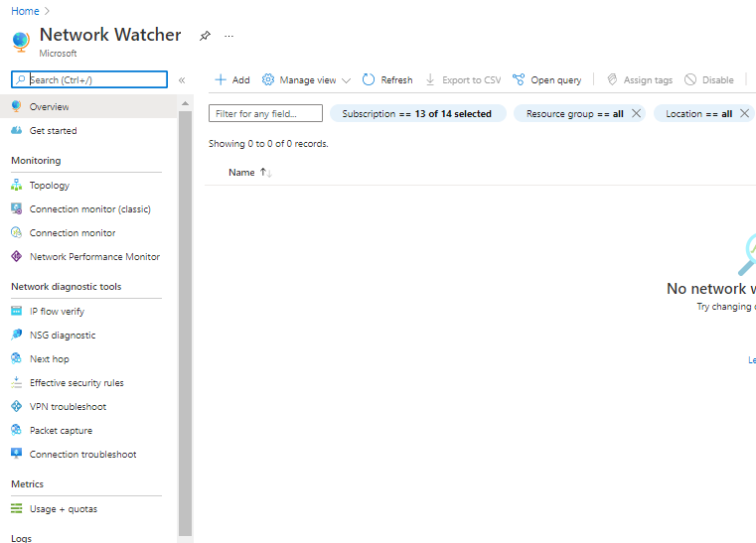Click the IP flow verify icon
Screen dimensions: 756x543
coord(17,311)
